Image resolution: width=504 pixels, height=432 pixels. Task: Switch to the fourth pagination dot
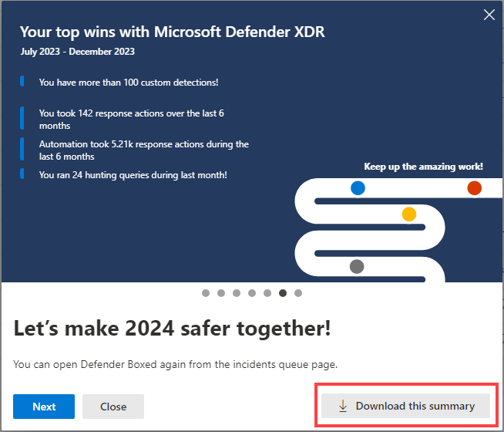point(252,293)
